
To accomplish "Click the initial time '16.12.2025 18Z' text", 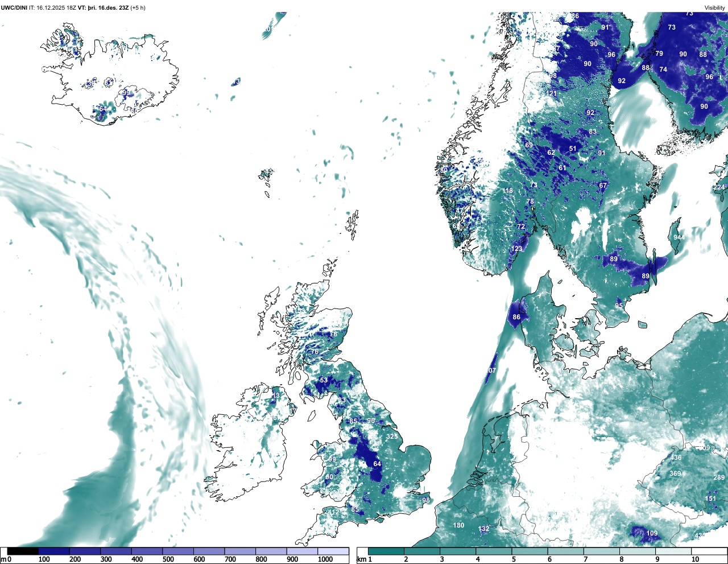I will [56, 8].
